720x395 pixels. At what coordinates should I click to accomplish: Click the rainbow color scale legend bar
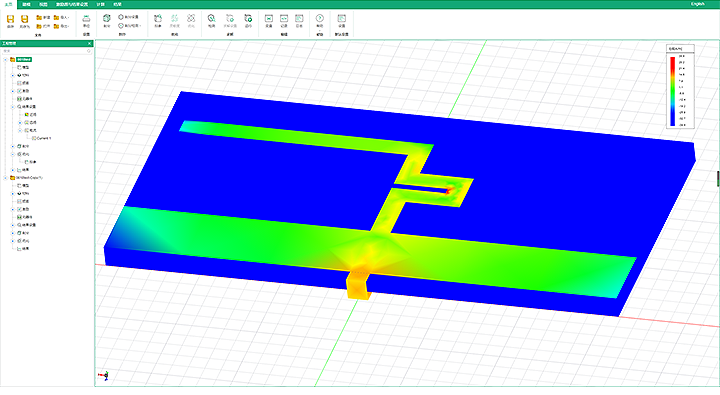[x=672, y=91]
